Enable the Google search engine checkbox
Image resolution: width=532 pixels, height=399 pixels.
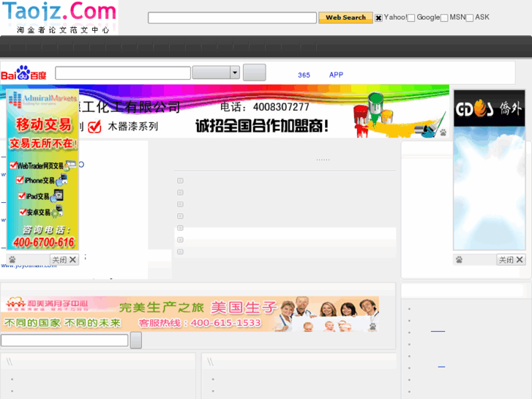(x=411, y=18)
